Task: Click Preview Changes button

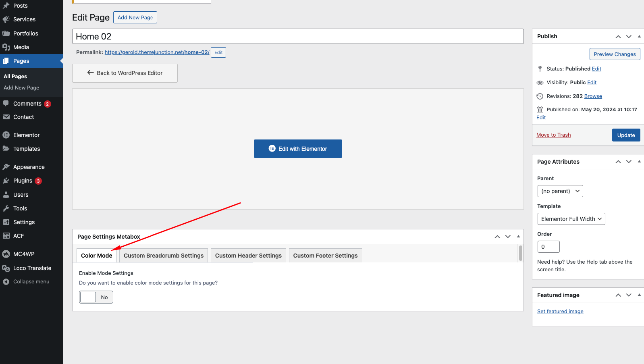Action: 615,54
